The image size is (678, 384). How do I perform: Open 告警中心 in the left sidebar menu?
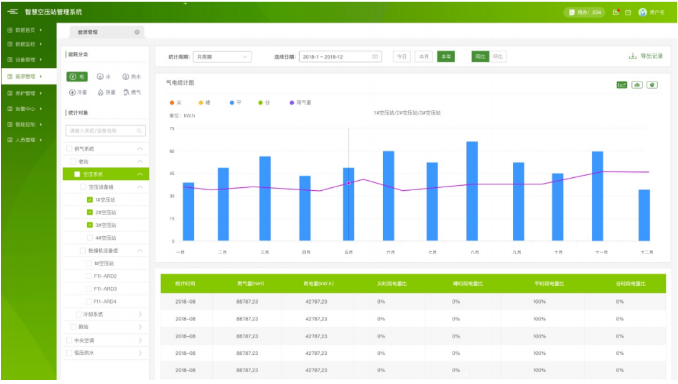(x=25, y=109)
